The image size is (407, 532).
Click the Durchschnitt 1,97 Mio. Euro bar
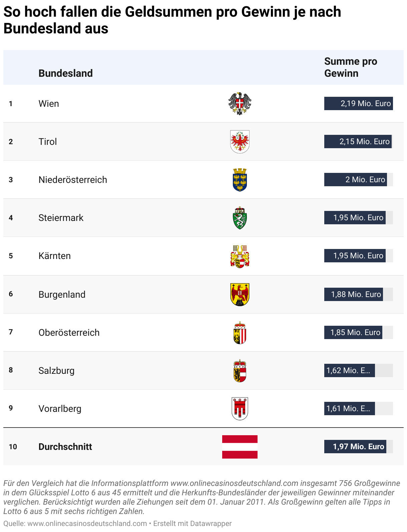pyautogui.click(x=355, y=447)
